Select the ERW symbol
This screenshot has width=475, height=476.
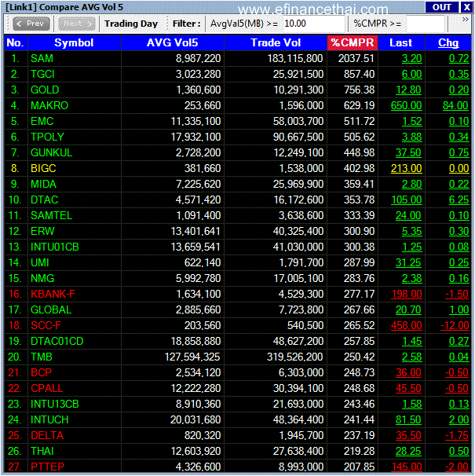click(42, 231)
